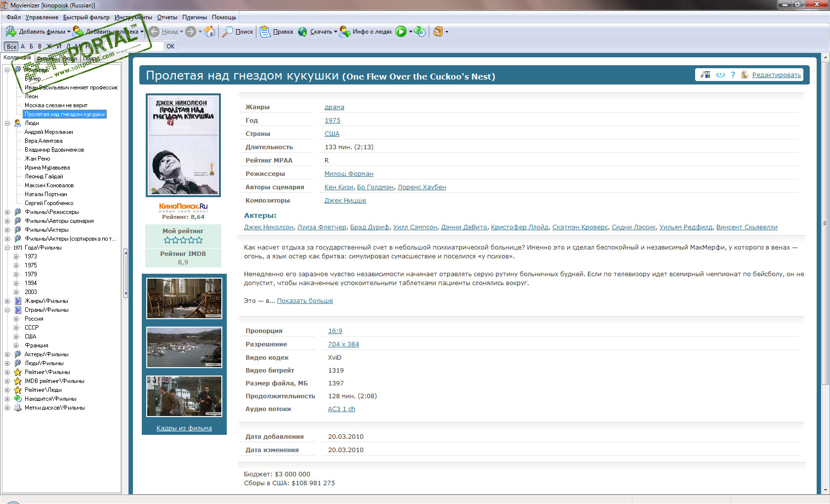Viewport: 830px width, 504px height.
Task: Click the OK filter button
Action: (170, 46)
